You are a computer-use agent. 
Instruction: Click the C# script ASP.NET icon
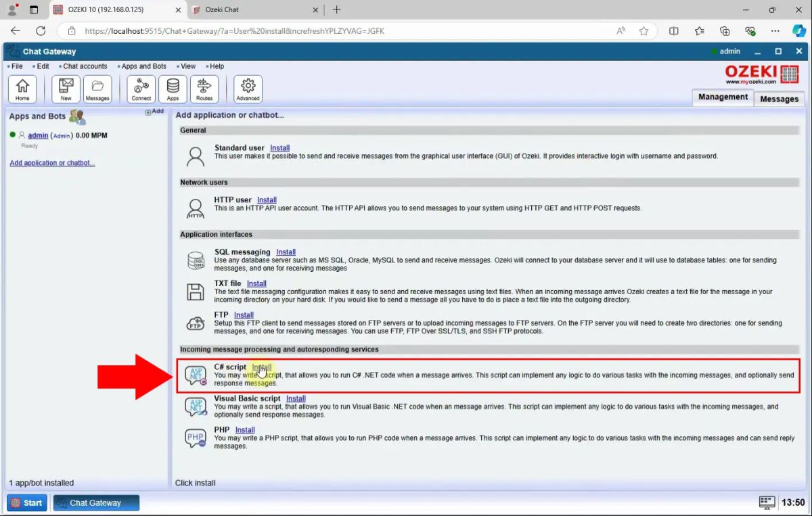click(x=196, y=375)
